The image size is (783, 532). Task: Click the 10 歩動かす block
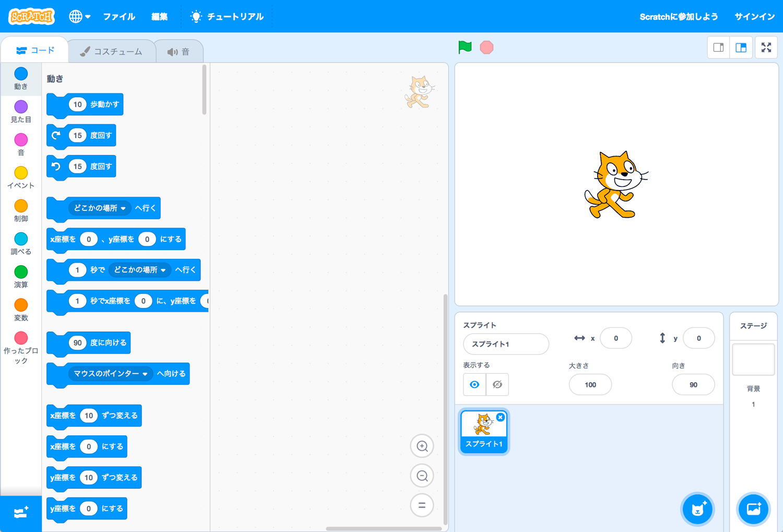coord(85,105)
